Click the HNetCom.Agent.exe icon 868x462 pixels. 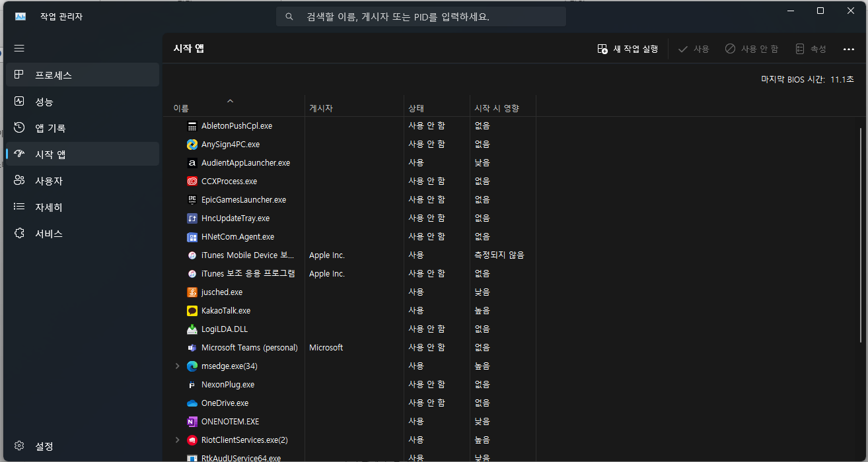tap(192, 236)
